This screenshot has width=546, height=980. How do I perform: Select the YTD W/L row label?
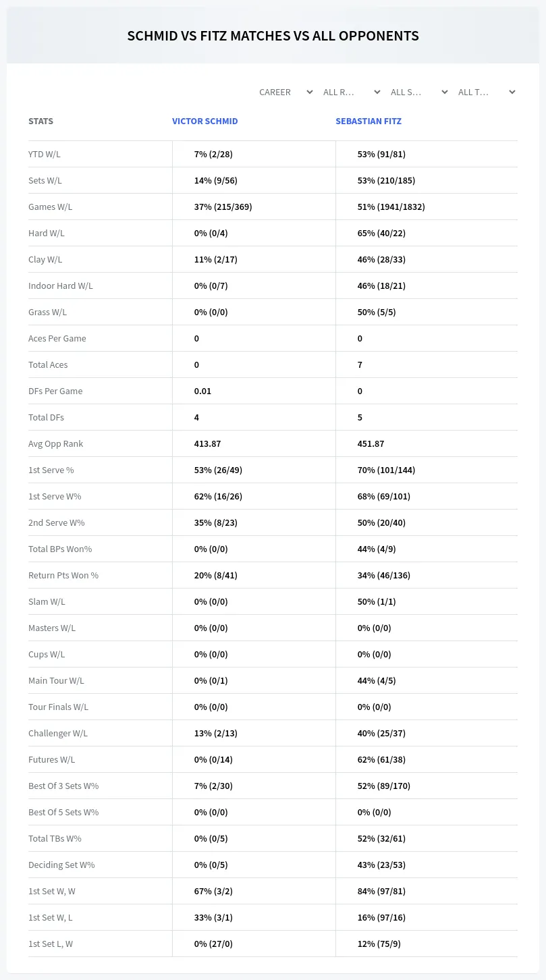45,154
